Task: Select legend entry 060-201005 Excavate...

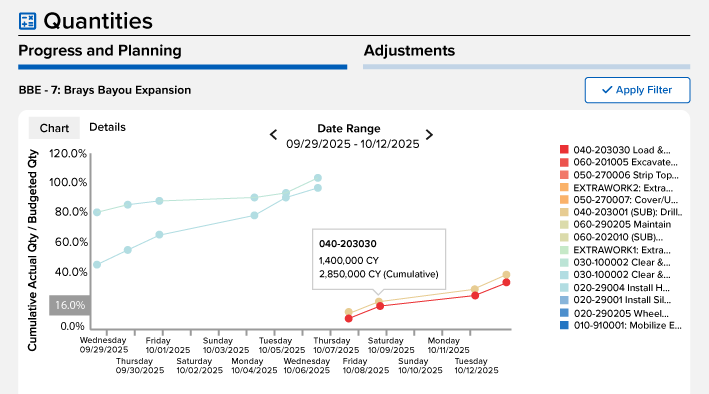Action: point(625,162)
